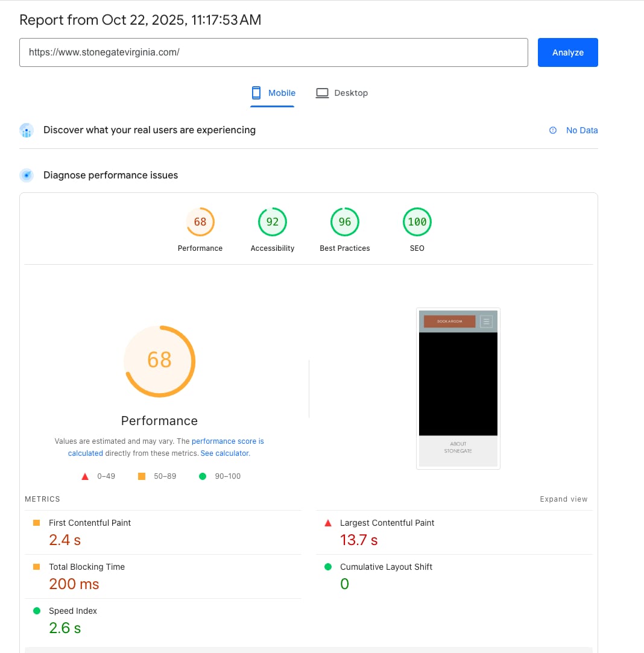Click the orange square First Contentful Paint icon
Viewport: 644px width, 653px height.
pos(36,523)
